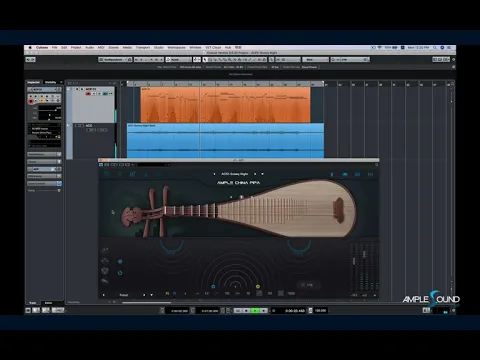Toggle record enable on the ACP 01 track
Image resolution: width=480 pixels, height=360 pixels.
tap(88, 94)
